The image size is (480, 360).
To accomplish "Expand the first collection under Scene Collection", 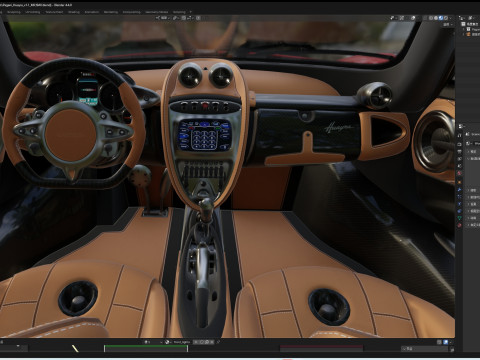I will point(463,29).
